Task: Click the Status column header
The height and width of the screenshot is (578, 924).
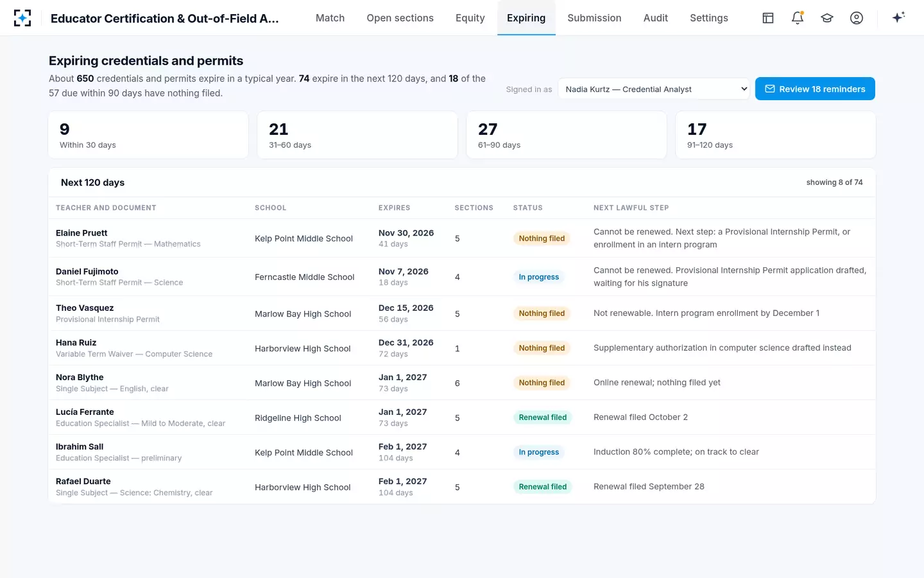Action: 528,208
